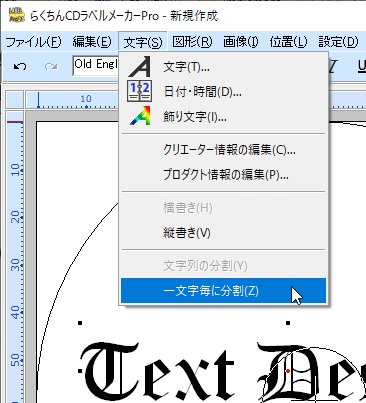This screenshot has width=366, height=403.
Task: Open the 位置(L) menu
Action: (x=288, y=42)
